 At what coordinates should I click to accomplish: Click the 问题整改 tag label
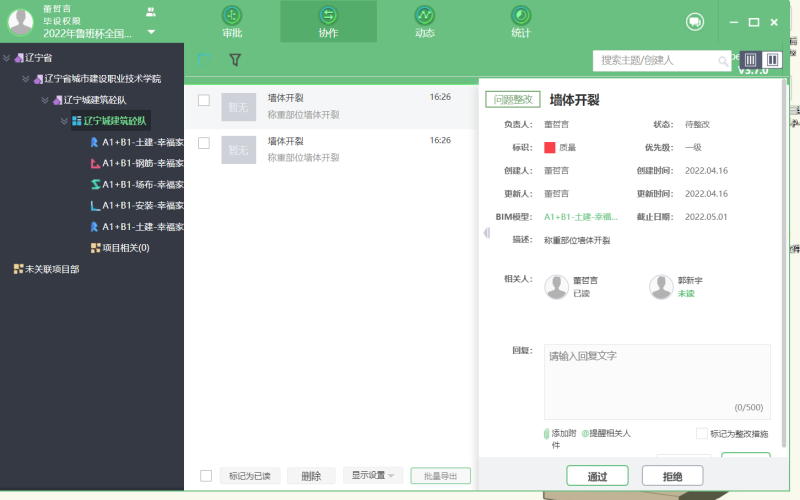(513, 99)
